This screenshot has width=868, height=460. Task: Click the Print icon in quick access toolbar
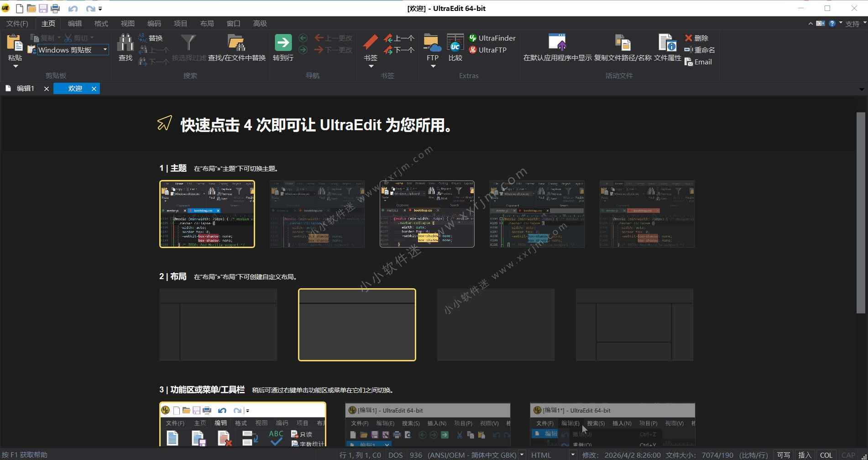point(55,8)
